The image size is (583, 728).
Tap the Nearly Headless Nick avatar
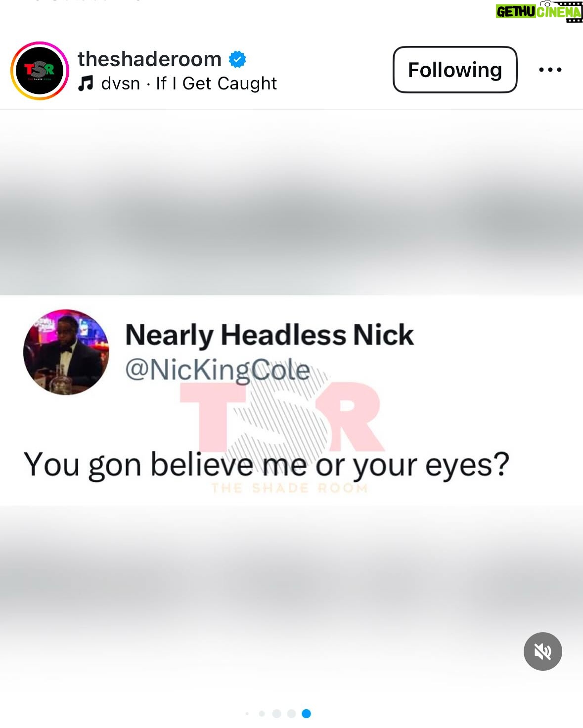pyautogui.click(x=66, y=352)
